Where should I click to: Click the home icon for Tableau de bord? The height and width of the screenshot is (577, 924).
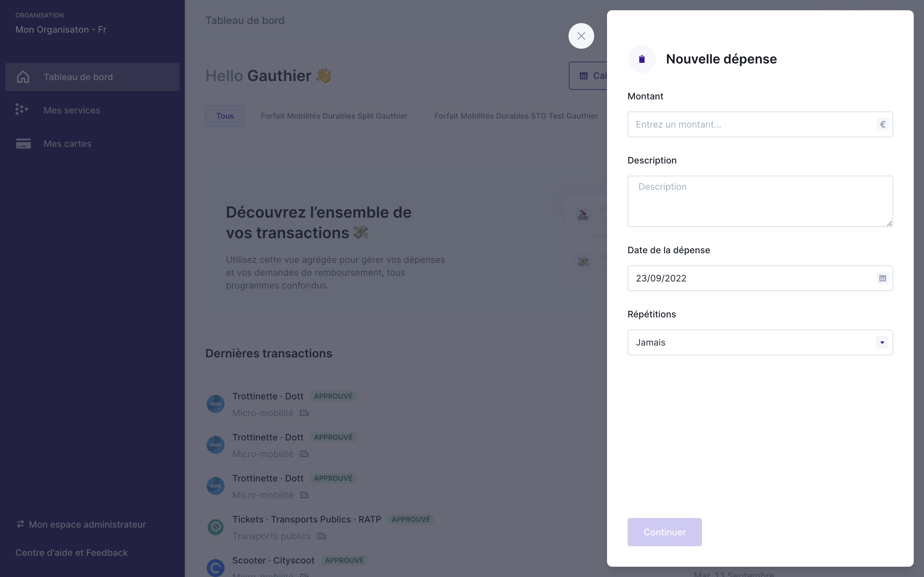(23, 77)
